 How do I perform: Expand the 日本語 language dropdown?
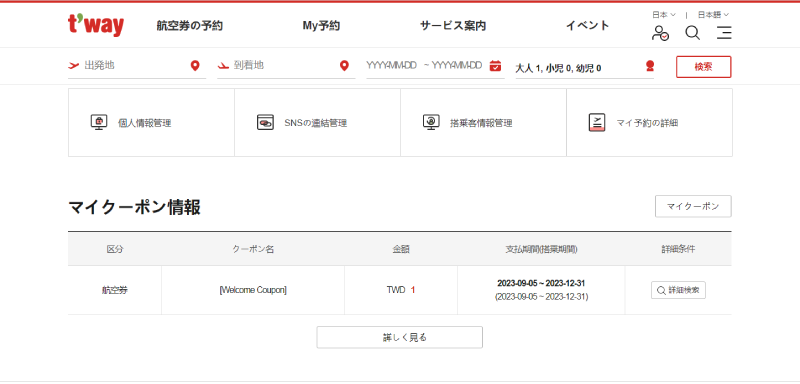click(713, 15)
